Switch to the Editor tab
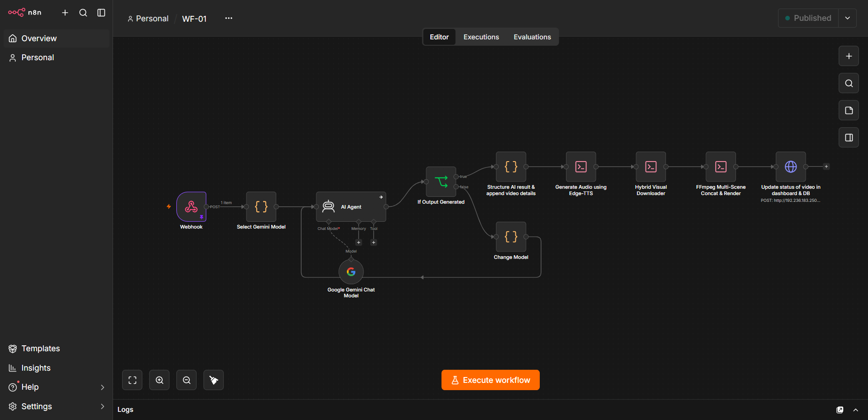 click(439, 37)
